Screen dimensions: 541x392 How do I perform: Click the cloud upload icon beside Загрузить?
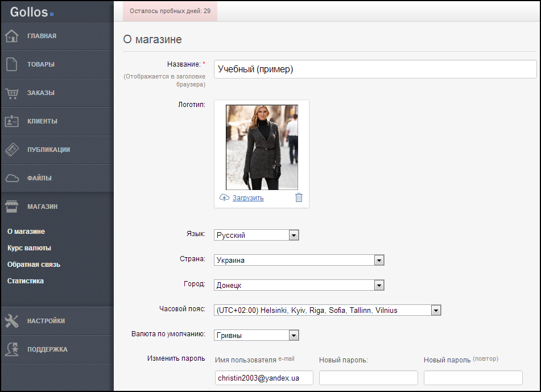(x=224, y=197)
